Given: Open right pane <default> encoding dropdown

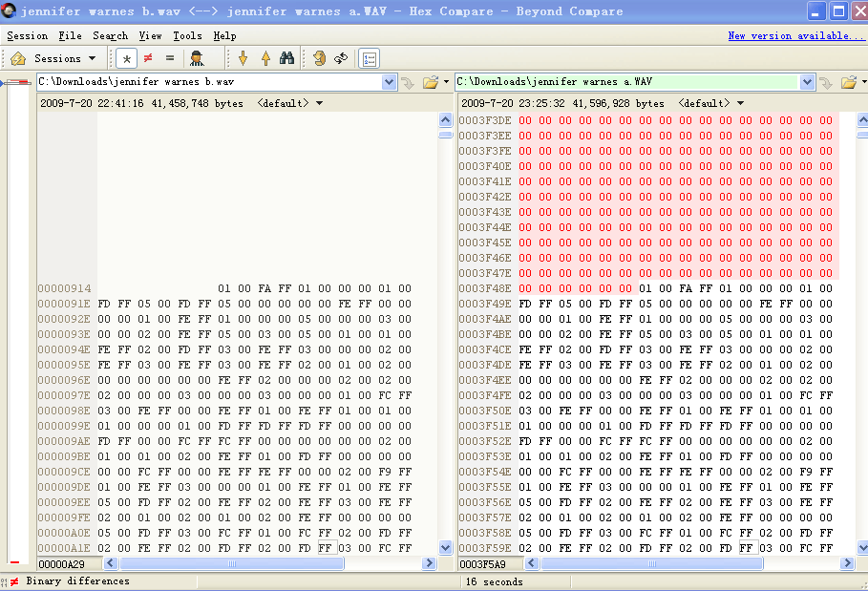Looking at the screenshot, I should 710,103.
